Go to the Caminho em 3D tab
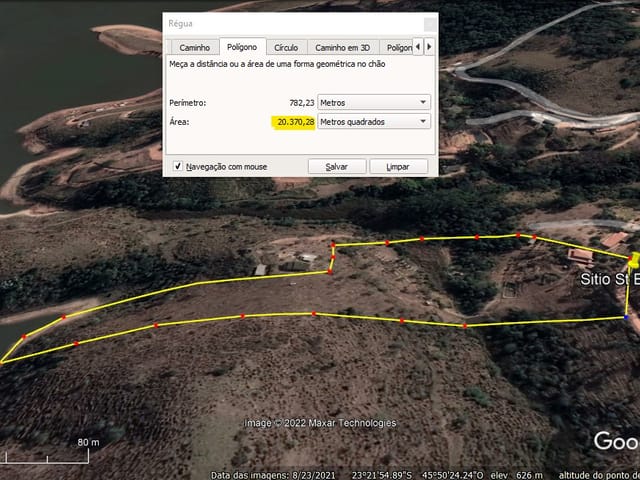 [343, 47]
